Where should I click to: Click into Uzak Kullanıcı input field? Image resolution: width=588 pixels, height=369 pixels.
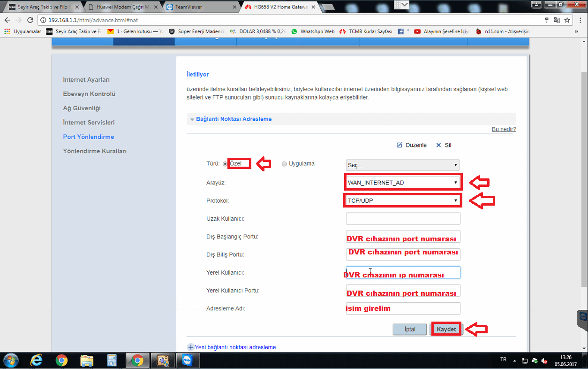[403, 219]
